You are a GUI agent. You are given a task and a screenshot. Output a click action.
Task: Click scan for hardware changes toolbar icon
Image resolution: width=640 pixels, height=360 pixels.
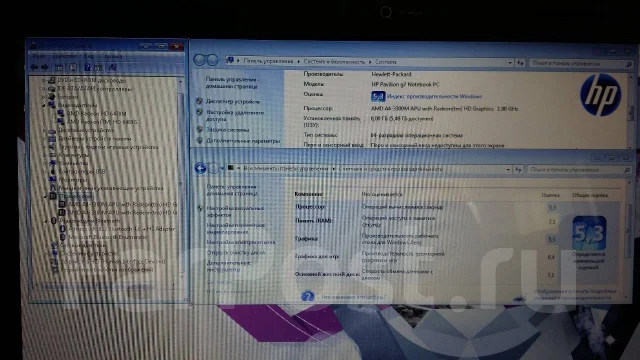coord(112,67)
